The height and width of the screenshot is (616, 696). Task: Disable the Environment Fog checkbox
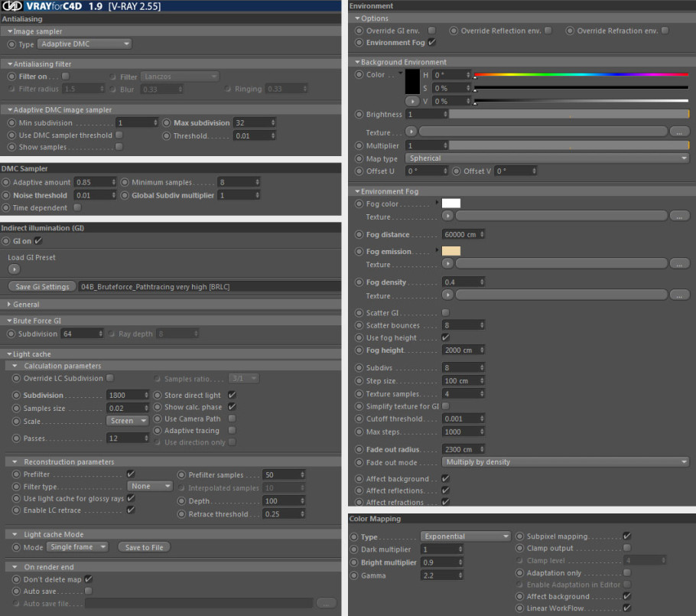click(x=432, y=42)
